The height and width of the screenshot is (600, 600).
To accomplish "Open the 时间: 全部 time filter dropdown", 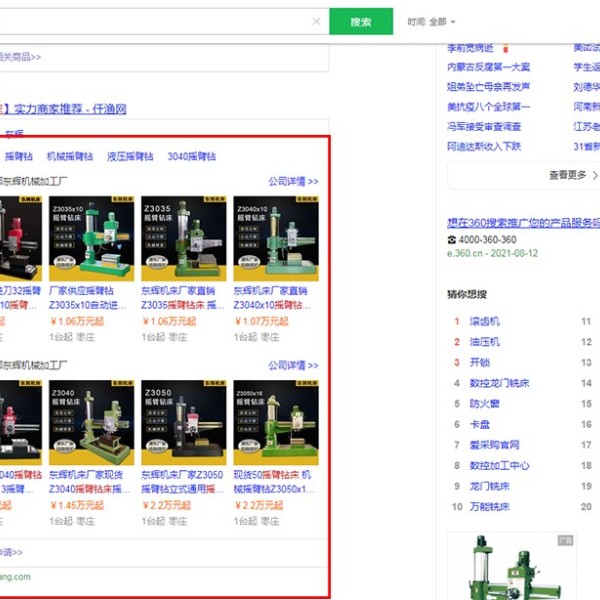I will (431, 22).
